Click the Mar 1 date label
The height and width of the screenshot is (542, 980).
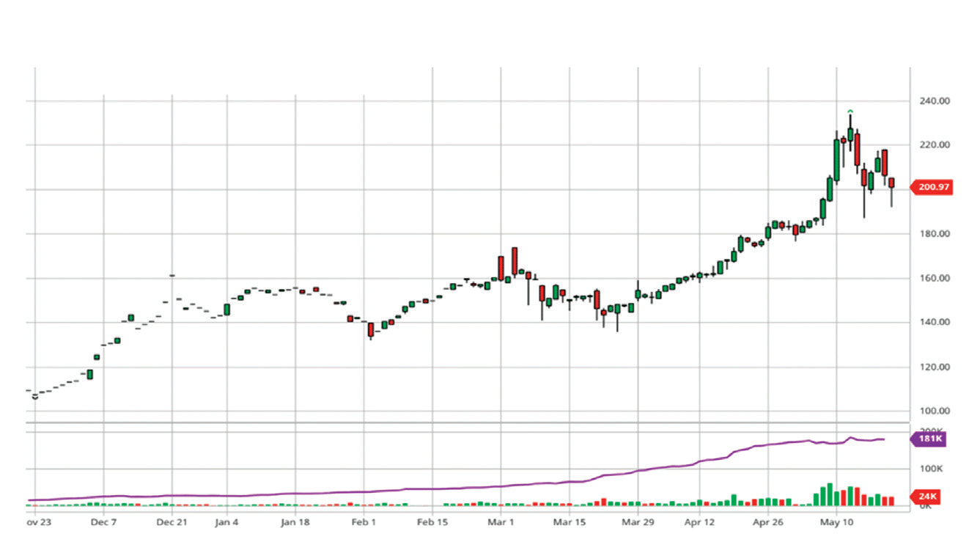(501, 523)
